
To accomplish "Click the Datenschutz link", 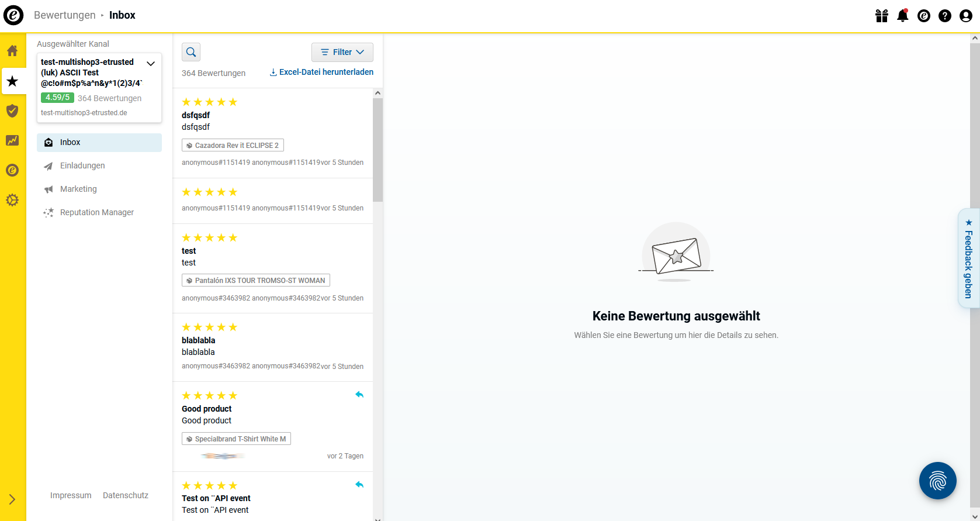I will [x=126, y=495].
